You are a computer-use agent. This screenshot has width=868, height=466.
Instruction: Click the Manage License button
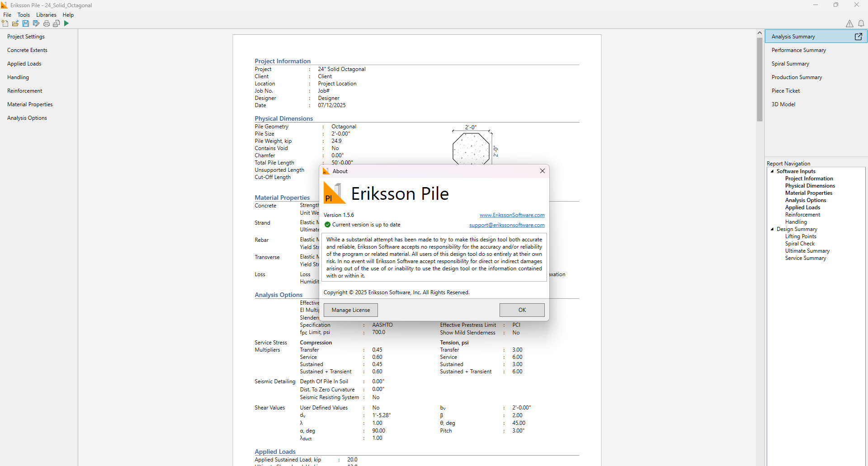(351, 310)
